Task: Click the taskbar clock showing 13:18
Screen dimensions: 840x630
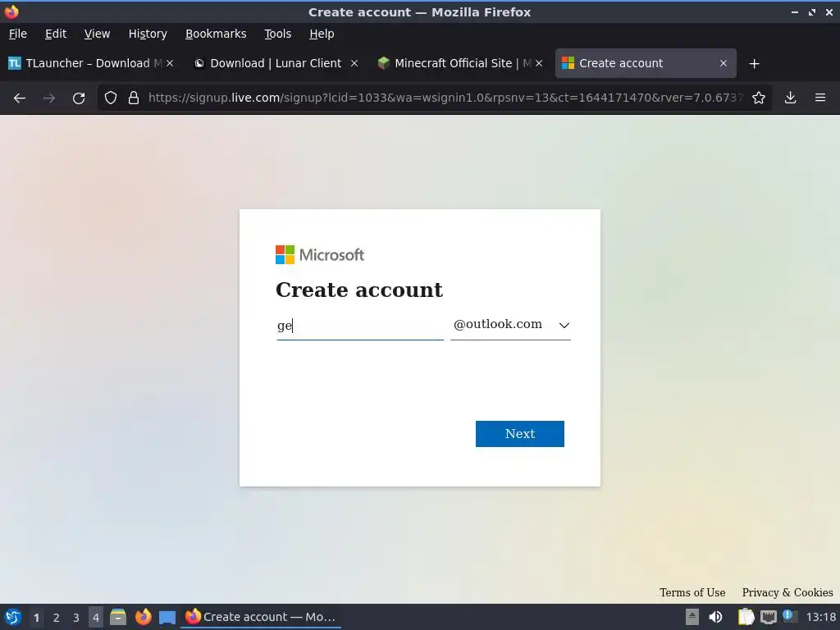Action: pos(821,617)
